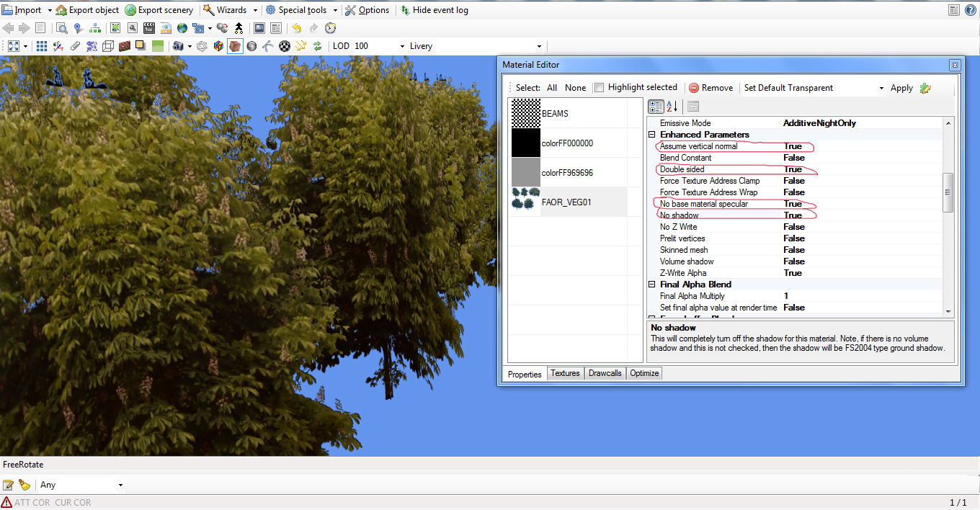Collapse the Enhanced Parameters section

pos(653,135)
